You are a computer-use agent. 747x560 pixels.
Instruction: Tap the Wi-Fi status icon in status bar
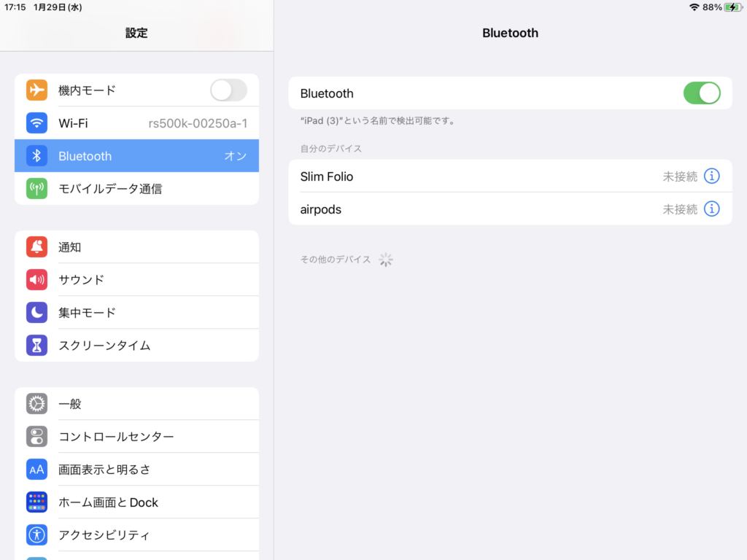[694, 7]
